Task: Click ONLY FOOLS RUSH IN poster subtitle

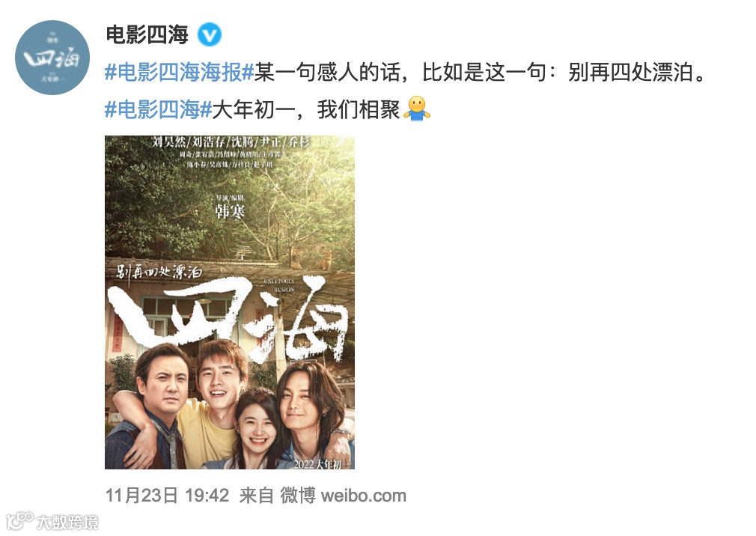Action: pos(279,285)
